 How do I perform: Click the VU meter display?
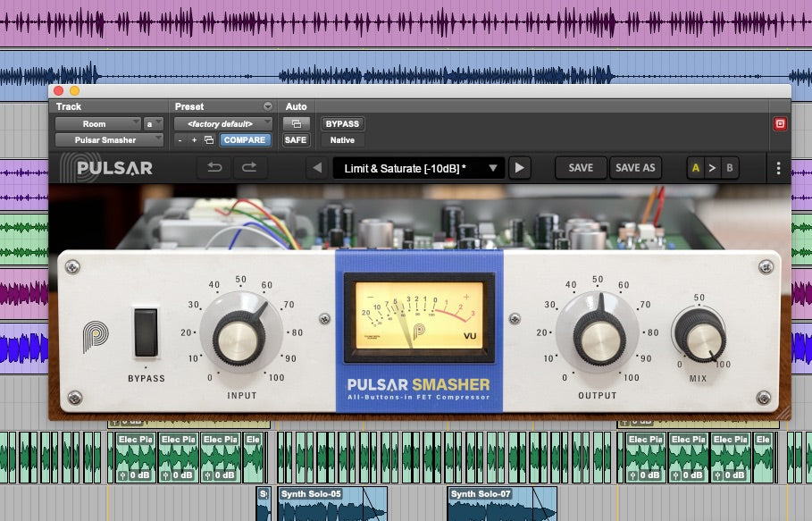(x=419, y=315)
